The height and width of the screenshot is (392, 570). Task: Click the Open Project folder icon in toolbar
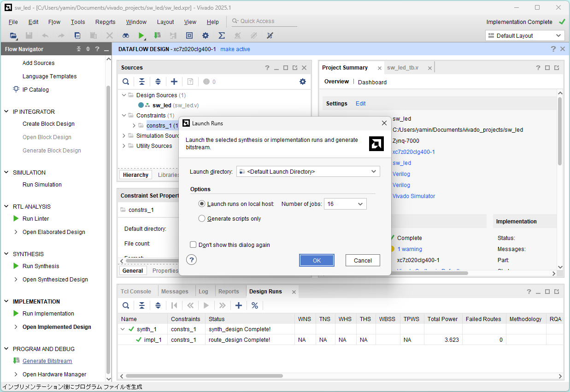click(x=13, y=35)
